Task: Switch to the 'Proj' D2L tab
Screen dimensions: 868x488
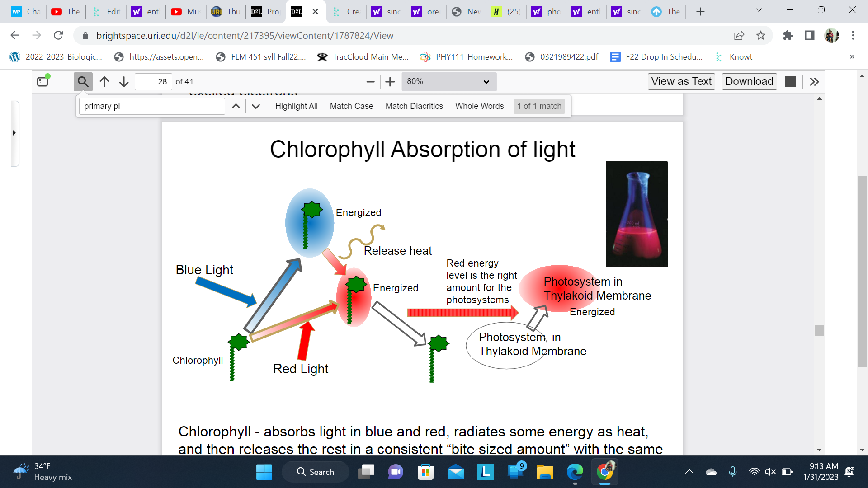Action: [x=265, y=12]
